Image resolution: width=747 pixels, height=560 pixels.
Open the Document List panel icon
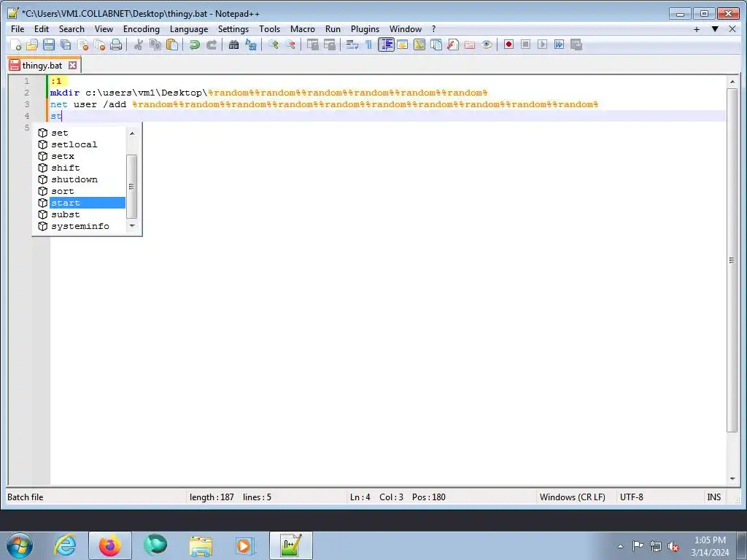[x=436, y=44]
